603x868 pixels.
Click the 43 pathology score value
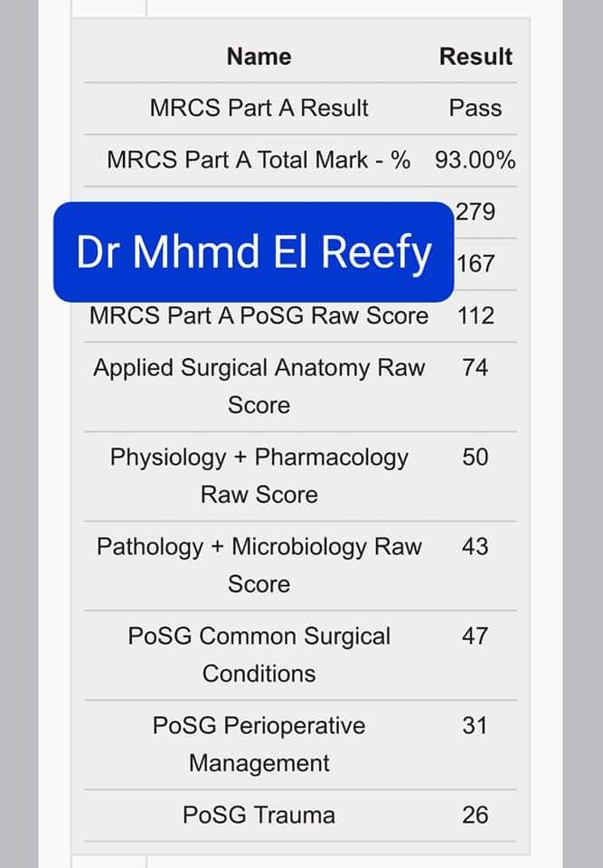click(476, 547)
